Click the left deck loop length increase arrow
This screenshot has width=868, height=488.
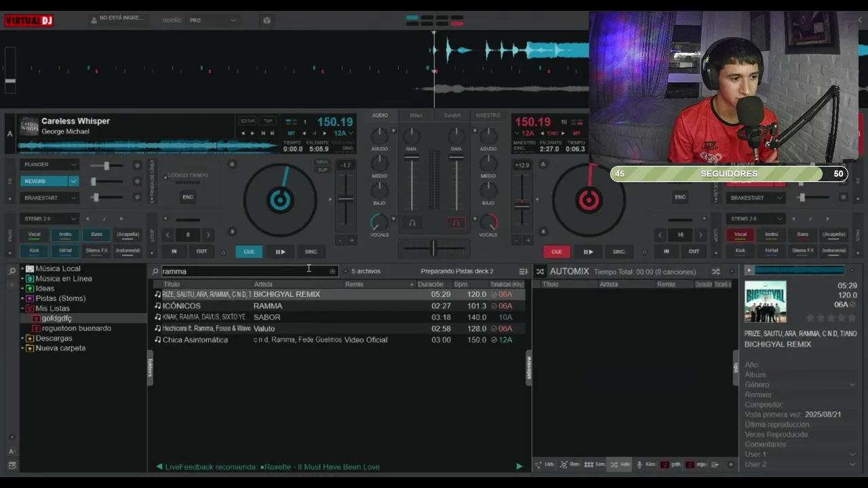[208, 235]
